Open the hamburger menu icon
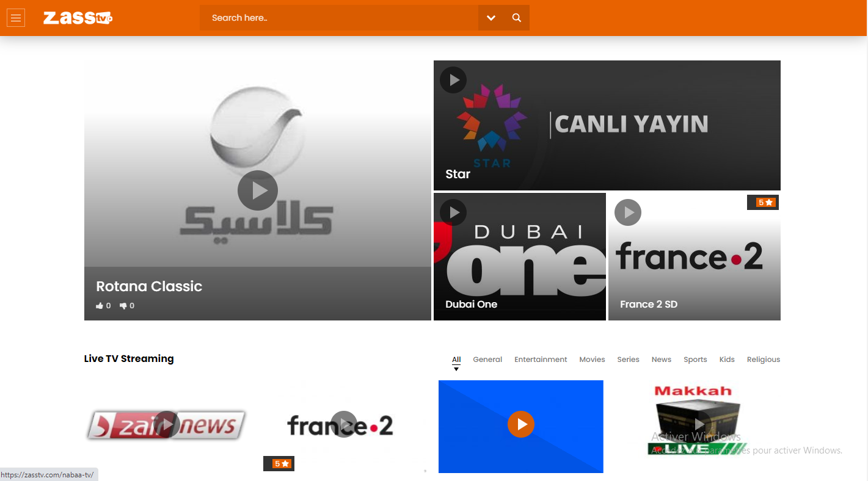Viewport: 868px width, 481px height. click(16, 18)
